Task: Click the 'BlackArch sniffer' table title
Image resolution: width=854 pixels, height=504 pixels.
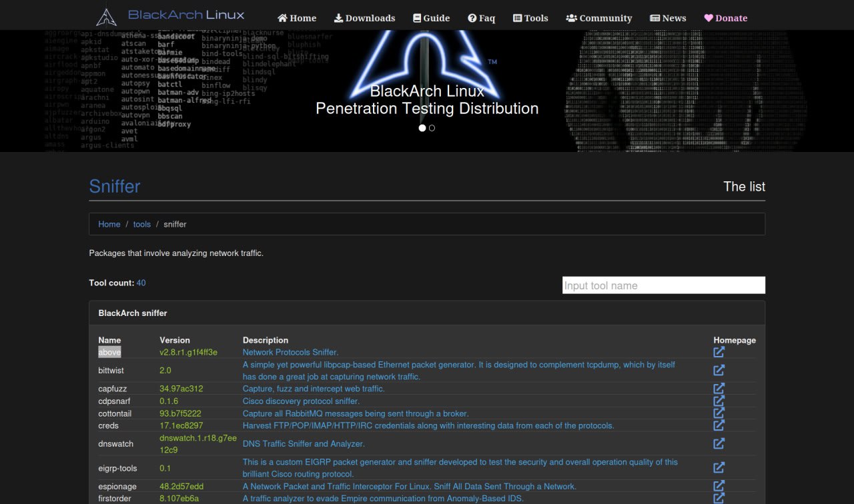Action: click(x=133, y=313)
